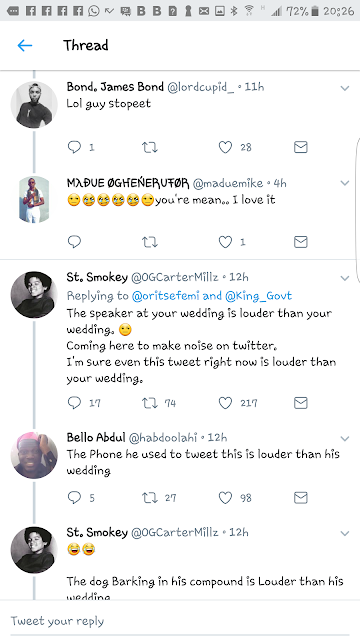Retweet the "you're mean.. I love it" tweet

149,242
